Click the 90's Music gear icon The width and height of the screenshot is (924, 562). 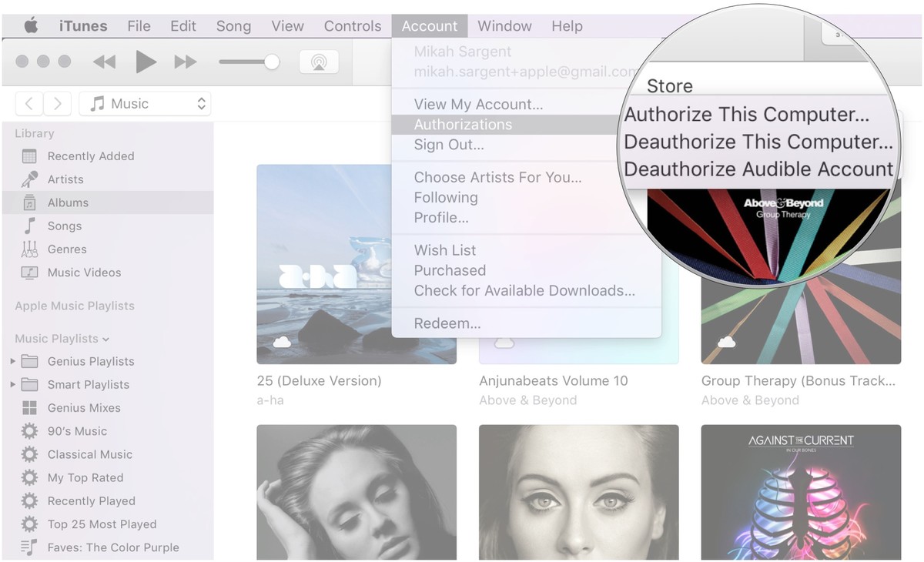point(29,431)
